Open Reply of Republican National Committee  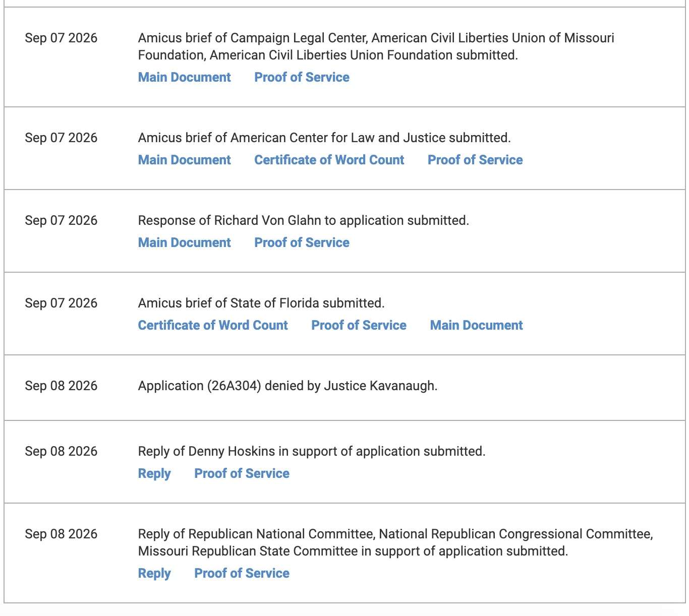(x=154, y=573)
